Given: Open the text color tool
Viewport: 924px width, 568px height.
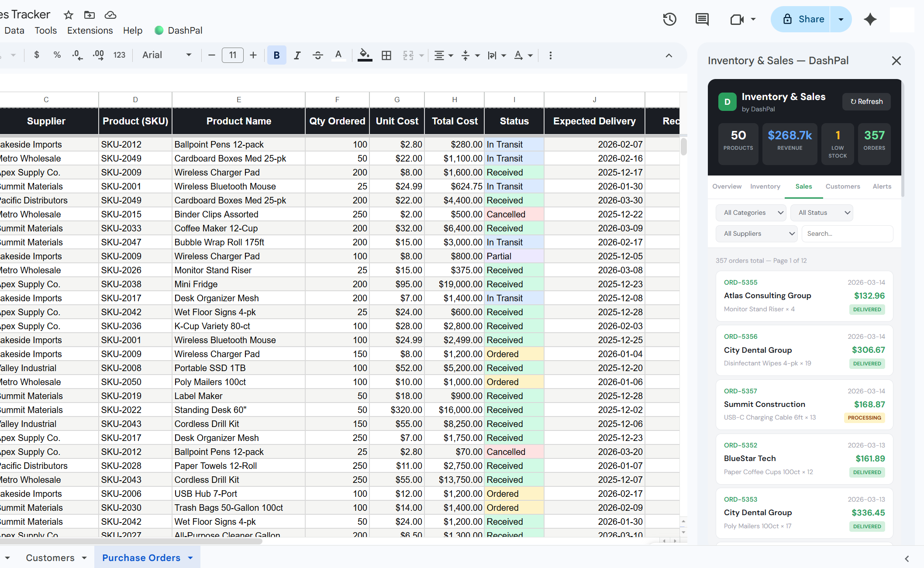Looking at the screenshot, I should pyautogui.click(x=338, y=55).
